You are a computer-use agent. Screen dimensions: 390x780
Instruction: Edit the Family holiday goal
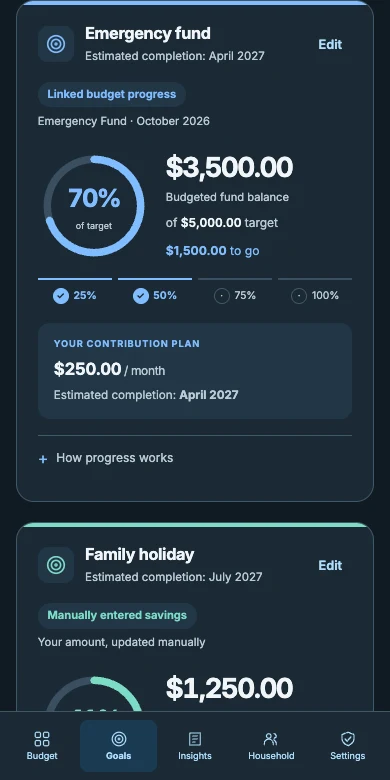(330, 565)
